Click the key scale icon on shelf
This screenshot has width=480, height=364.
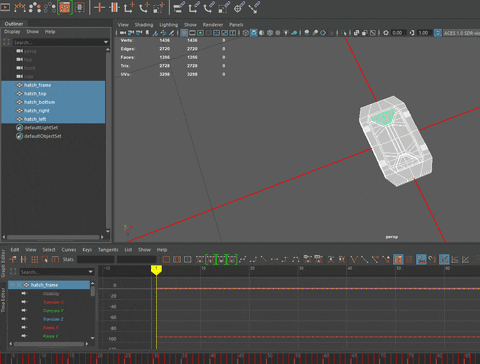point(159,7)
